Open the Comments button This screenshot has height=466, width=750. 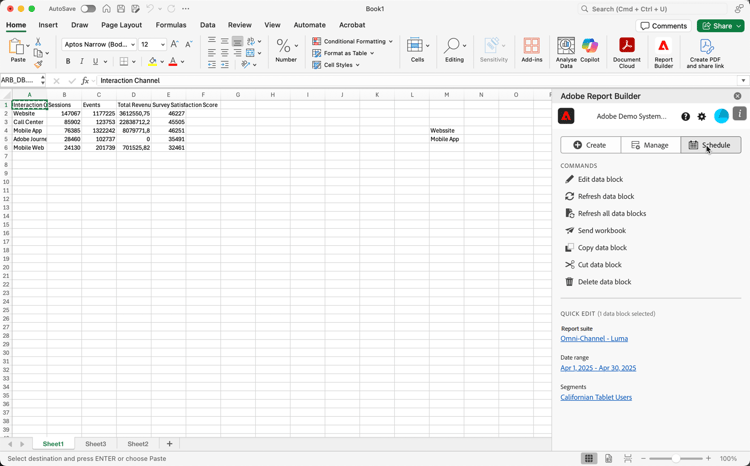point(663,26)
